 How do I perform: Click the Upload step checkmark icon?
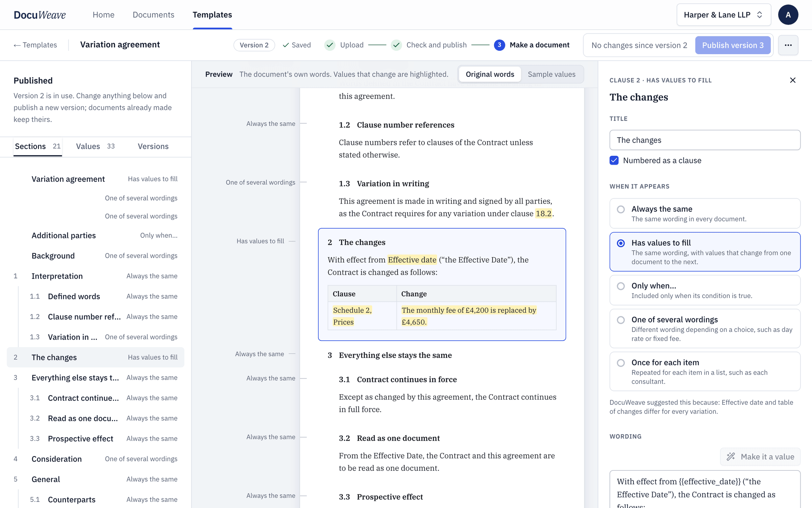pos(330,45)
